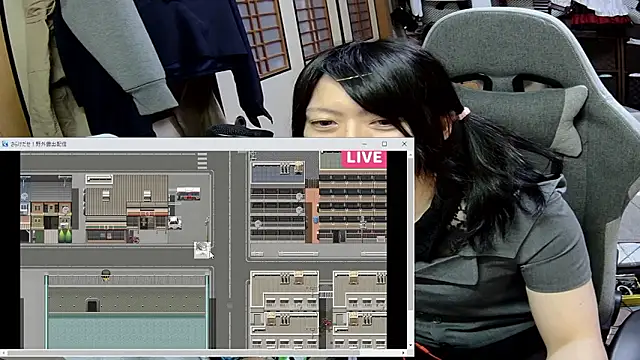The image size is (640, 360).
Task: Click the pink LIVE badge
Action: [364, 158]
